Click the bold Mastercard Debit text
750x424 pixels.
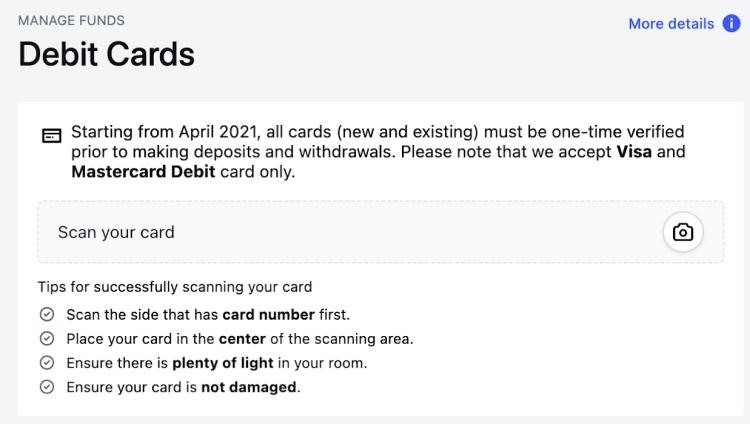(x=143, y=172)
